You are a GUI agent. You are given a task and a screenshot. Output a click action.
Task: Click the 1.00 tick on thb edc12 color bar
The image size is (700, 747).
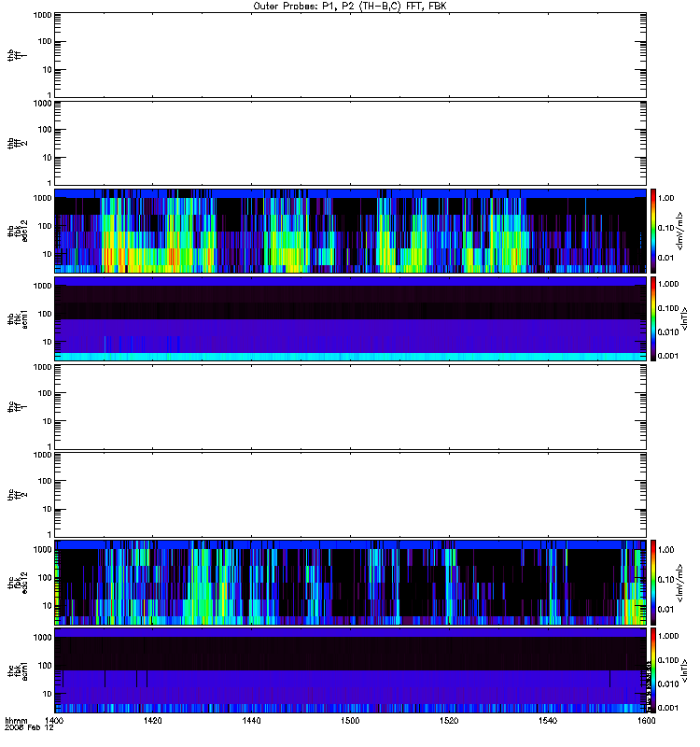pos(666,198)
